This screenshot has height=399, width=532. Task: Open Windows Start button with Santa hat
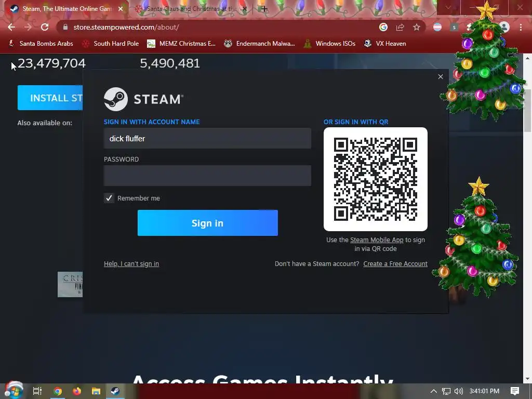(x=14, y=391)
